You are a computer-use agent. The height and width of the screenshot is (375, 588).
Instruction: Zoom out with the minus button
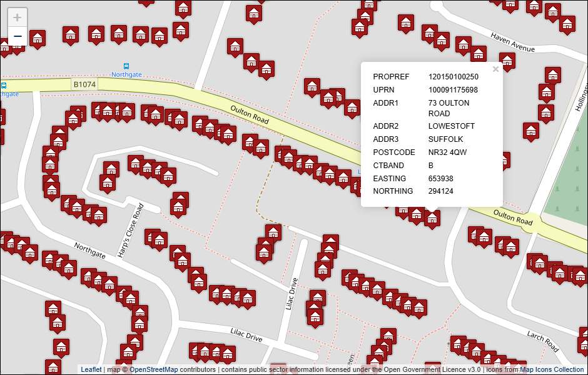[x=18, y=36]
